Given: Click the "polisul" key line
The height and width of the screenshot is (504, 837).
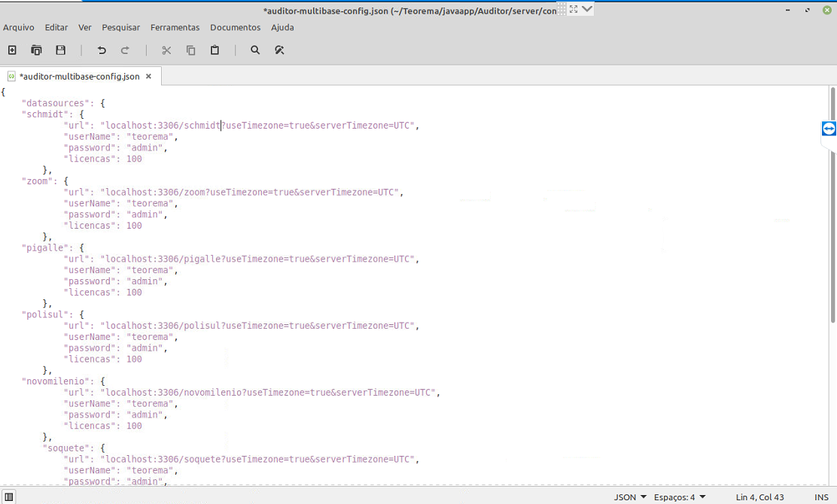Looking at the screenshot, I should 53,314.
